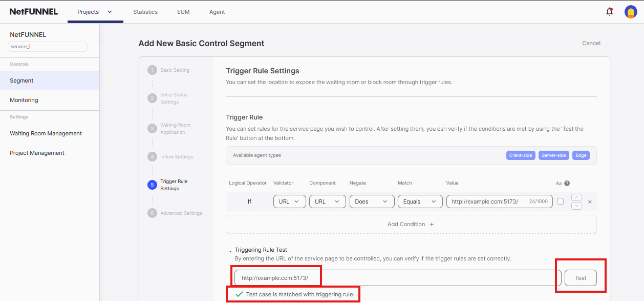Remove the trigger condition with the X icon

590,201
